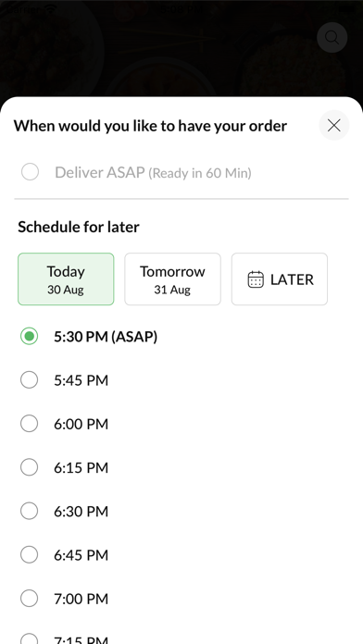Click the Deliver ASAP label text

click(x=100, y=172)
